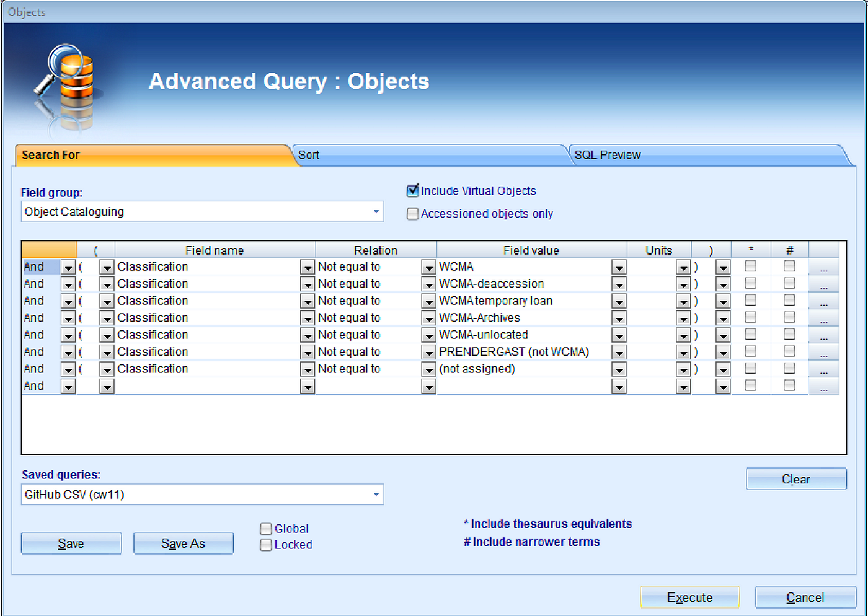Open field value dropdown for PRENDERGAST (not WCMA)
The height and width of the screenshot is (616, 868).
(x=619, y=352)
